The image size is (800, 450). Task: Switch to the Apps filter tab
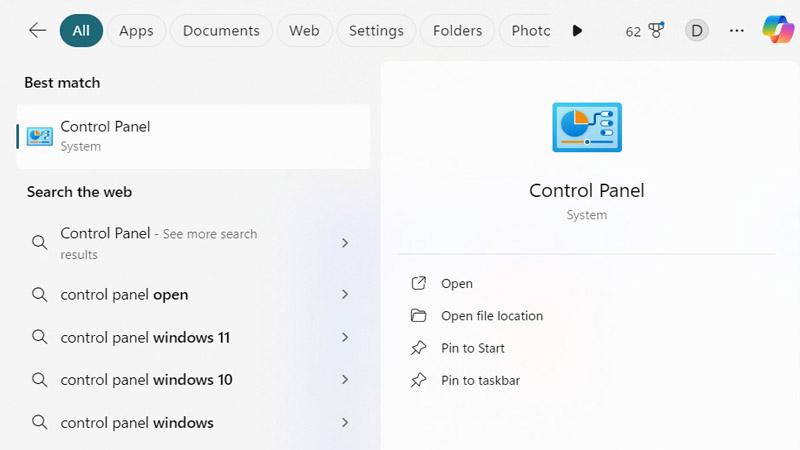(136, 31)
